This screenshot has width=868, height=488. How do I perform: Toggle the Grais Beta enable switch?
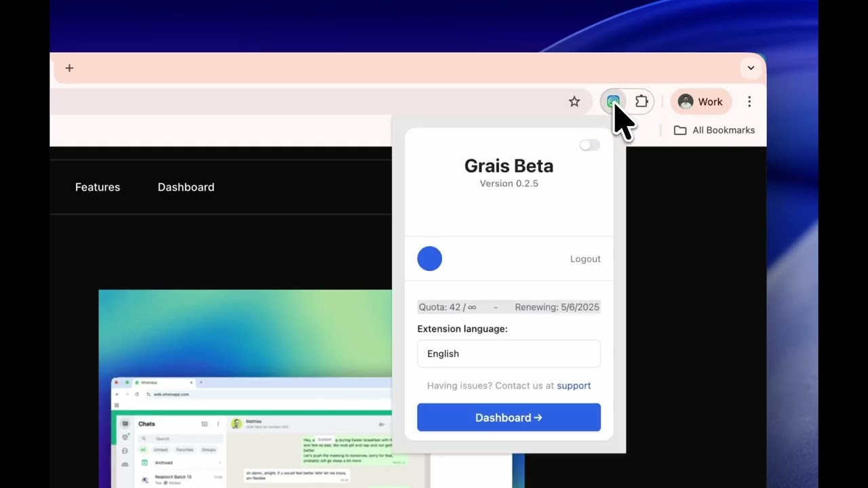tap(589, 145)
